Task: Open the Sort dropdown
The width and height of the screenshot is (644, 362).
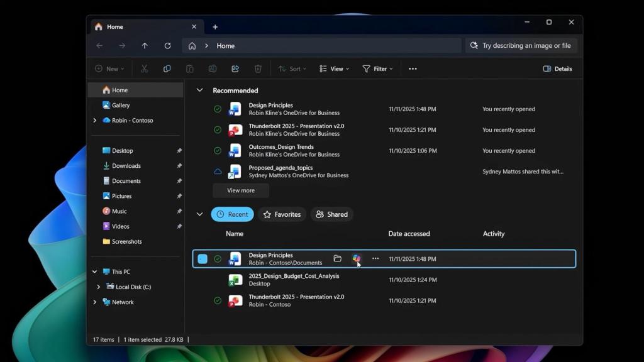Action: [292, 69]
